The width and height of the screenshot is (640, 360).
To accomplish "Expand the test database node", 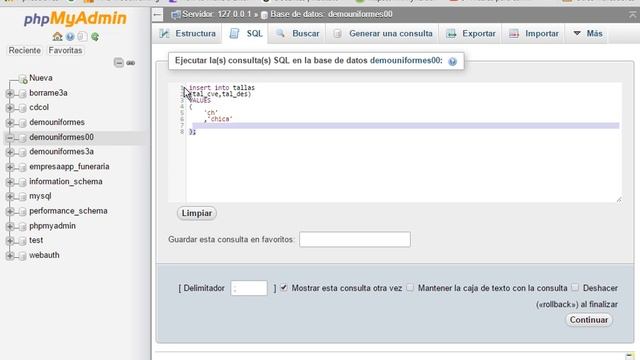I will 10,241.
